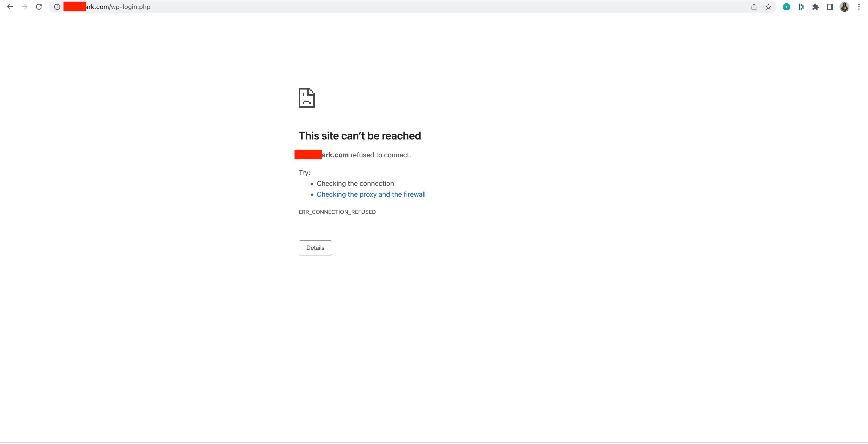Click the sad page error icon
The image size is (868, 444).
pyautogui.click(x=307, y=98)
